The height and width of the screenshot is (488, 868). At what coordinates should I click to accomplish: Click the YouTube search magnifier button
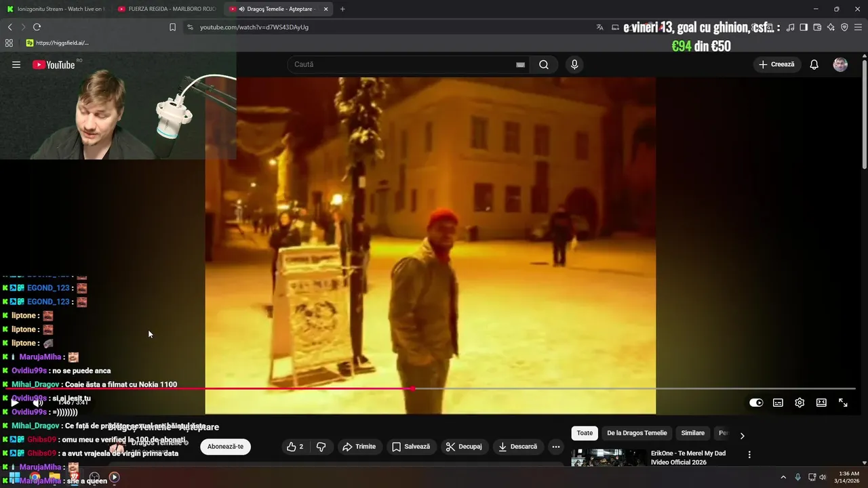[544, 64]
